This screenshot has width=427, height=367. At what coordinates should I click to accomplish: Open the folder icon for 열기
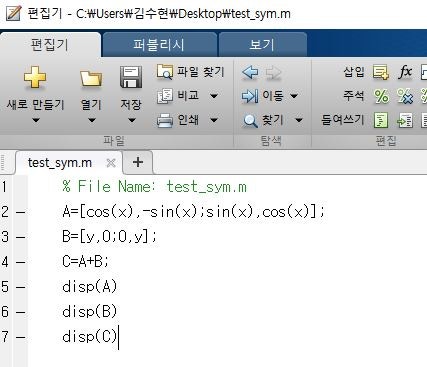point(91,78)
